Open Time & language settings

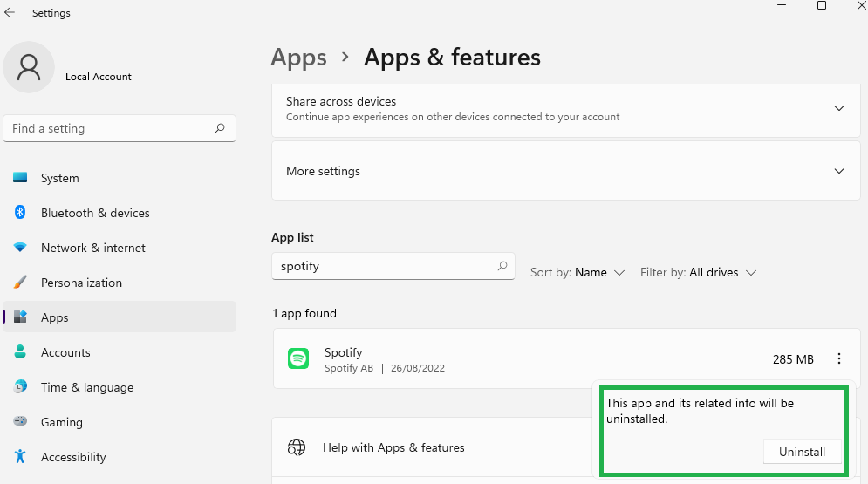pyautogui.click(x=120, y=387)
